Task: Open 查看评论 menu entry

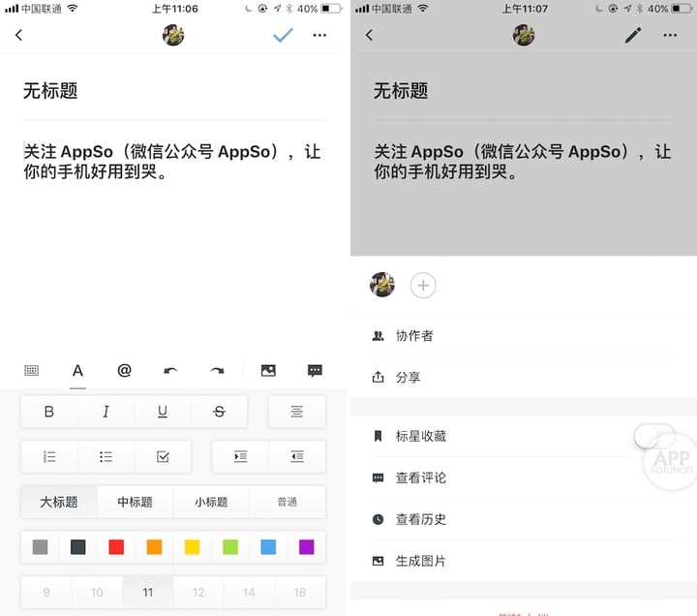Action: pos(524,477)
